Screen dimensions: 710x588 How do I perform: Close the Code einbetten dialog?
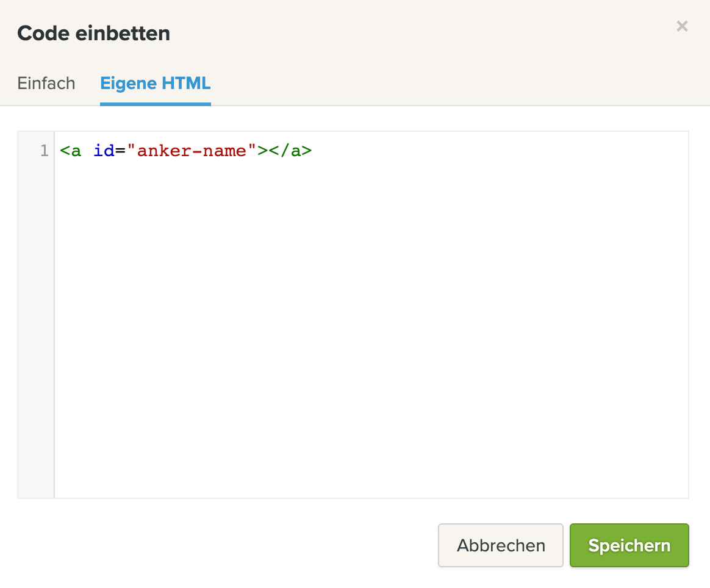[x=682, y=26]
